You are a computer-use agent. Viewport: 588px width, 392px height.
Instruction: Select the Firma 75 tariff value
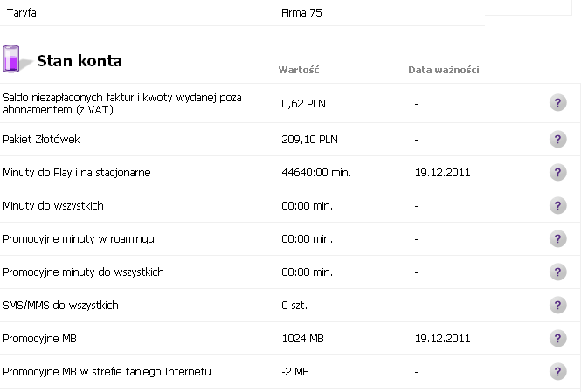coord(301,13)
